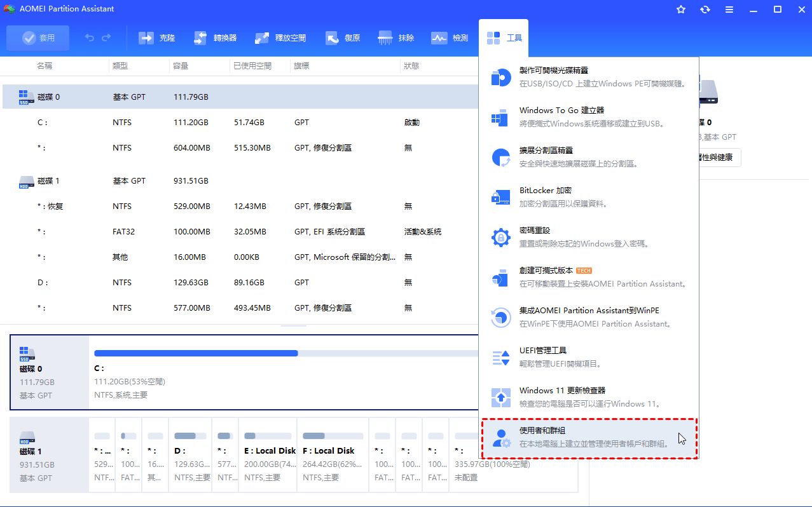Image resolution: width=812 pixels, height=507 pixels.
Task: Click the Apply (套用) button
Action: 38,38
